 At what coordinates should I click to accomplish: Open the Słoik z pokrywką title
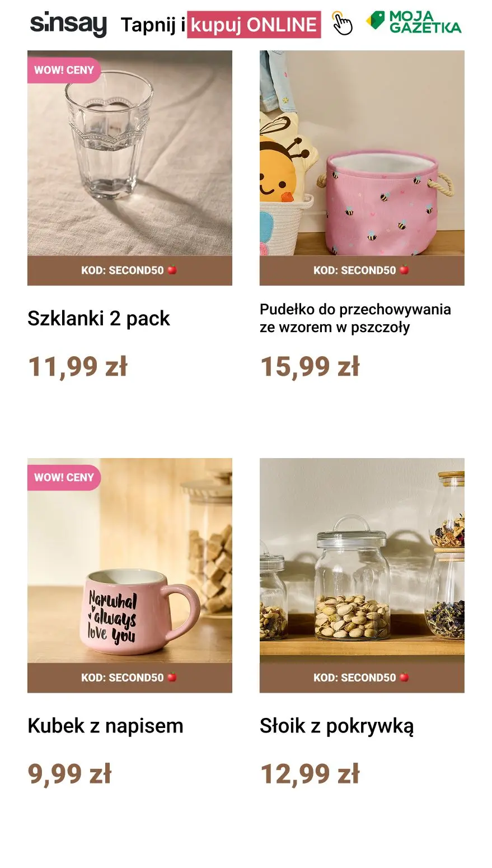(337, 726)
